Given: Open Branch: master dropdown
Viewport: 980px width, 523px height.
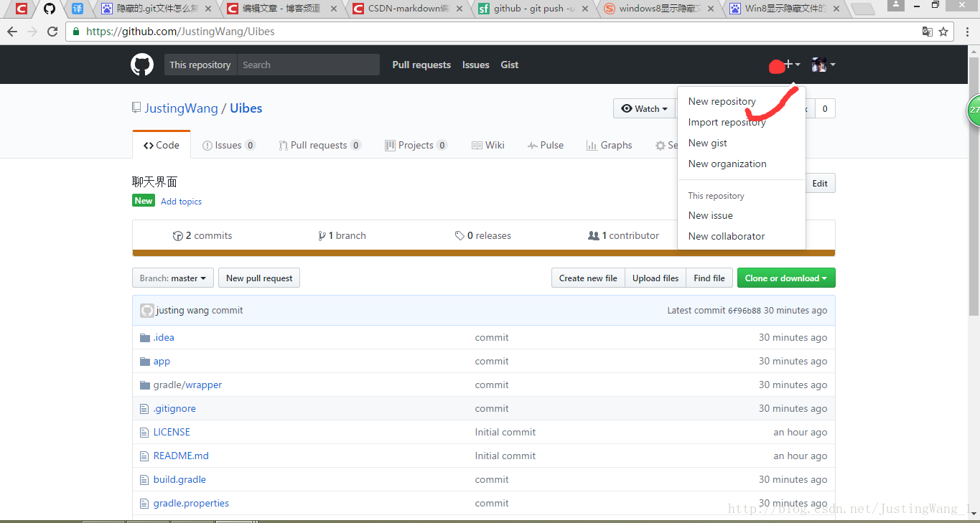Looking at the screenshot, I should click(x=173, y=278).
